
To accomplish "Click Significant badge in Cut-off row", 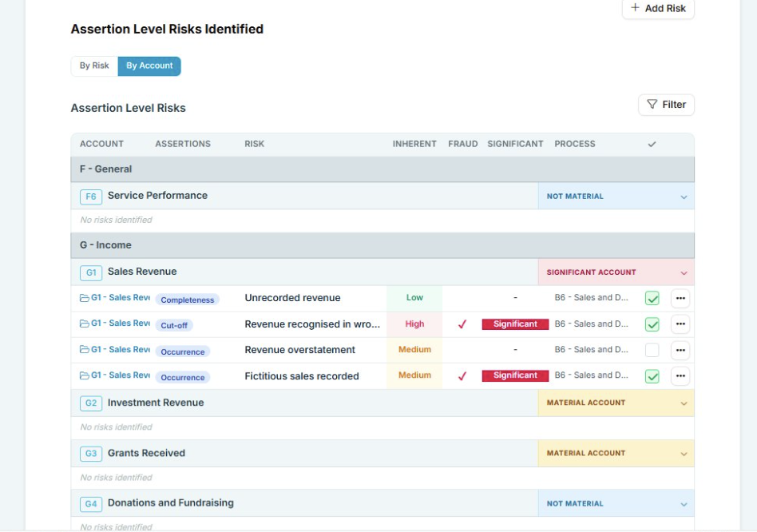I will [515, 324].
